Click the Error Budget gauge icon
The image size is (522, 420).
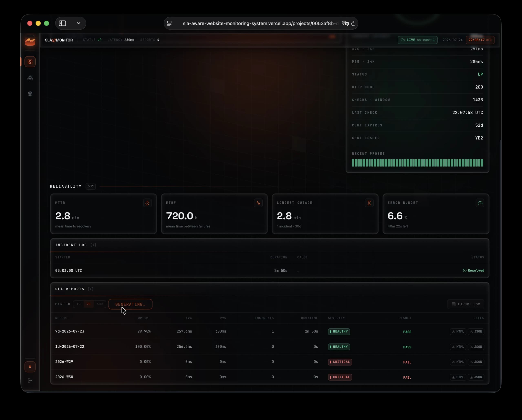pyautogui.click(x=480, y=203)
